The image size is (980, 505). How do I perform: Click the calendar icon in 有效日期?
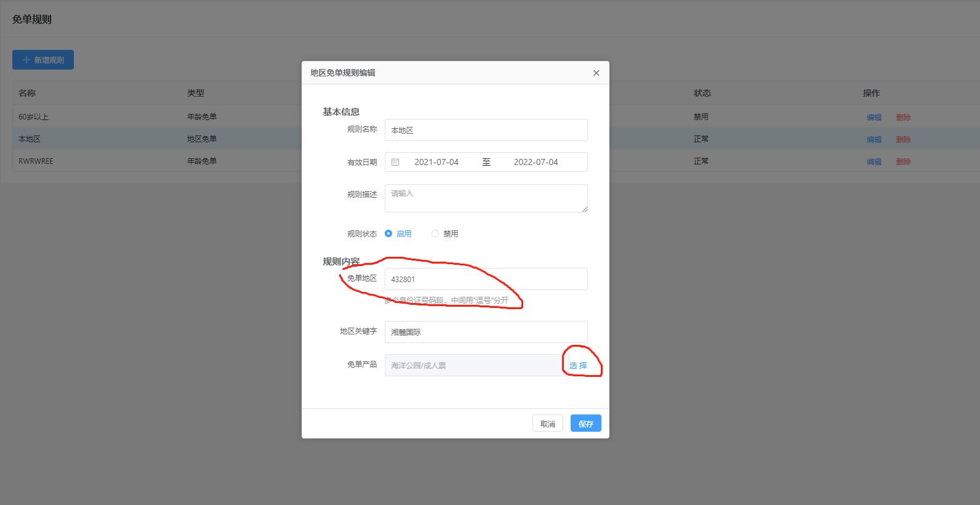click(x=395, y=163)
